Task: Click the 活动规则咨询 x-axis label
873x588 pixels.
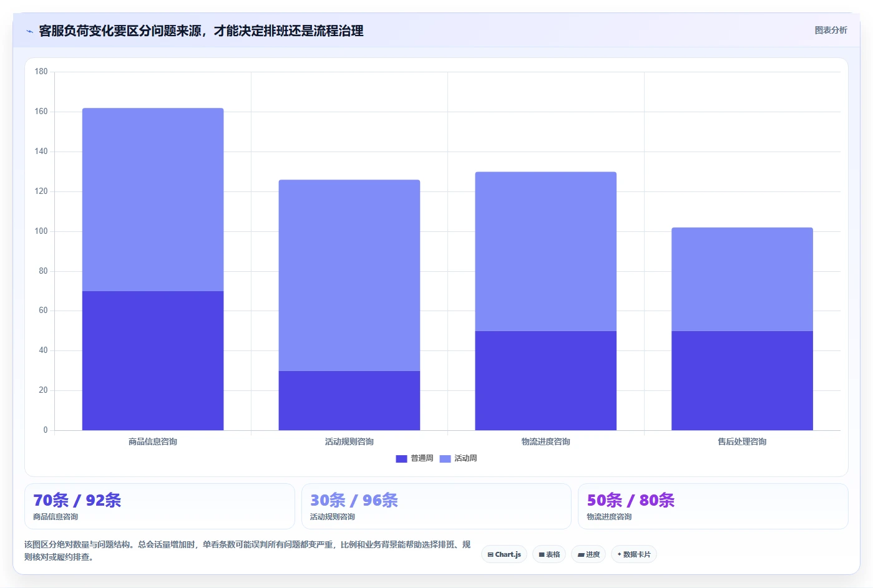Action: 349,441
